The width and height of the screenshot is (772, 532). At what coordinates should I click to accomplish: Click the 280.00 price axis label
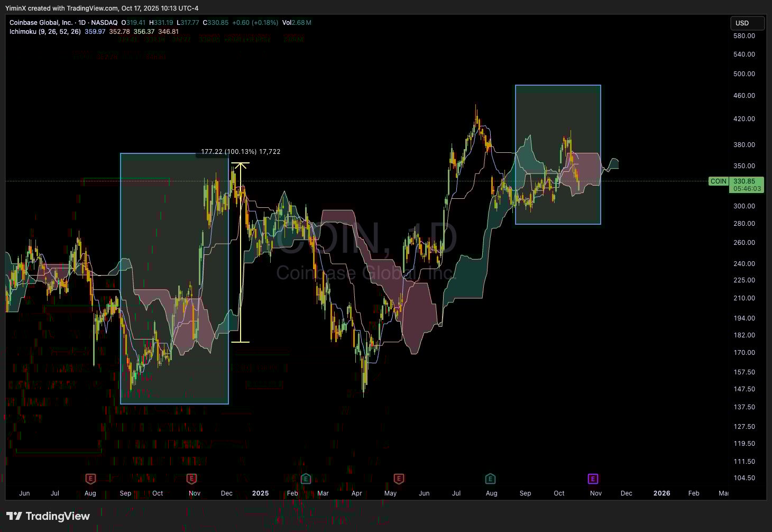point(744,224)
